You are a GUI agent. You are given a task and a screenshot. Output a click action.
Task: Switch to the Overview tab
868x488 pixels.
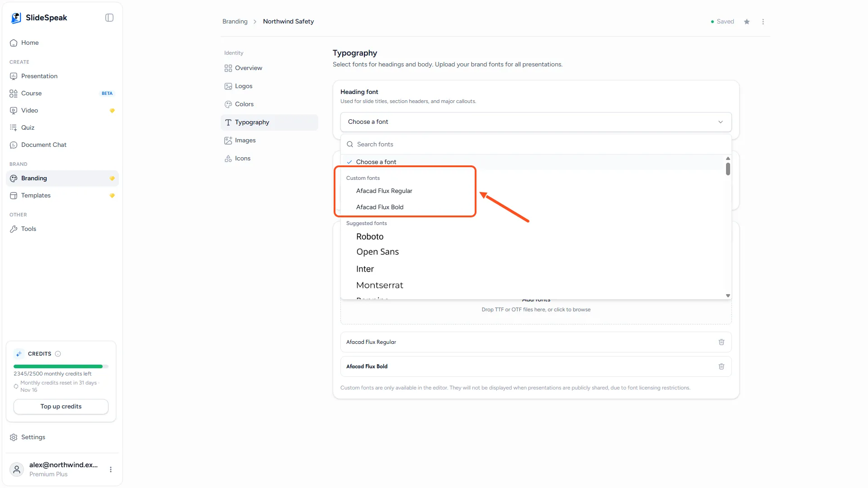269,68
